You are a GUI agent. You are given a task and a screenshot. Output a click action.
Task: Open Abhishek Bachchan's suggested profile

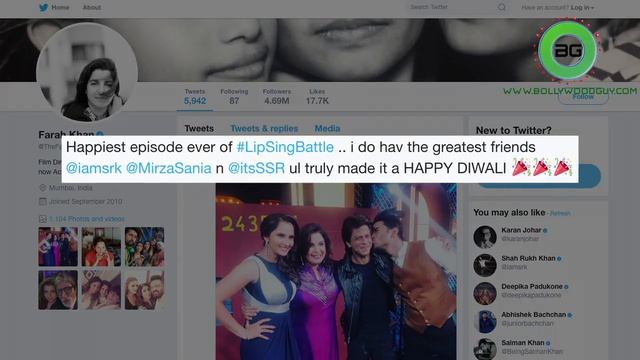click(533, 314)
